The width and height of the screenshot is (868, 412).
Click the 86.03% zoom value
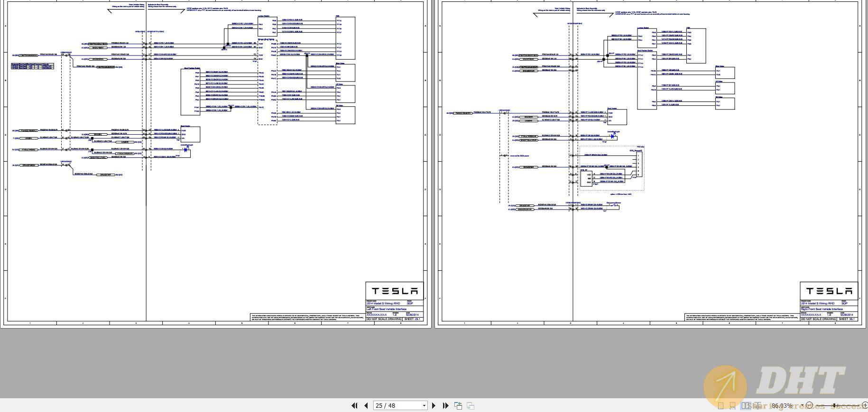(782, 406)
